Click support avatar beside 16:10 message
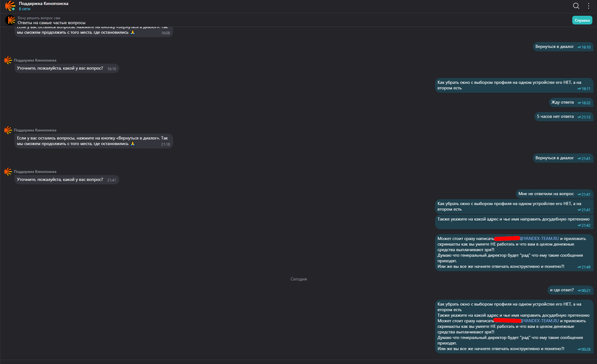Image resolution: width=597 pixels, height=364 pixels. pos(8,60)
